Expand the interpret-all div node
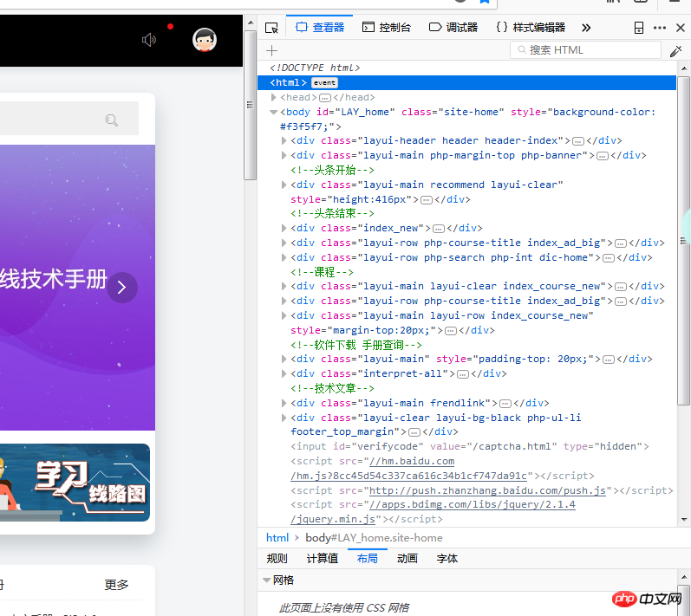This screenshot has width=691, height=616. coord(284,373)
